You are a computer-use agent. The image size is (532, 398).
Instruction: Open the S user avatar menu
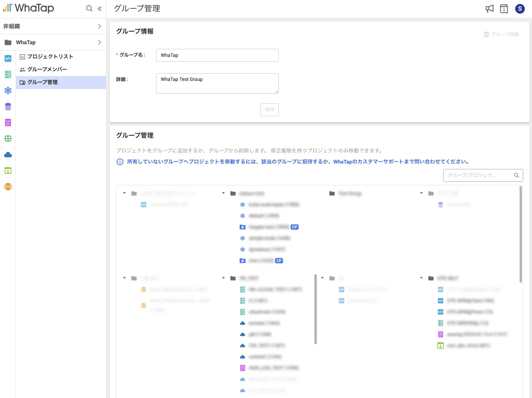click(520, 9)
